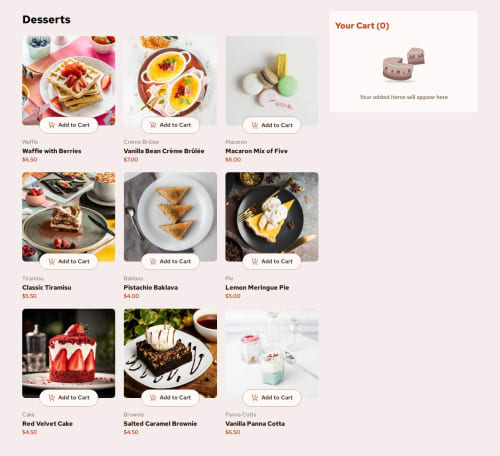Click the Your Cart (0) heading
The height and width of the screenshot is (456, 500).
pos(362,26)
